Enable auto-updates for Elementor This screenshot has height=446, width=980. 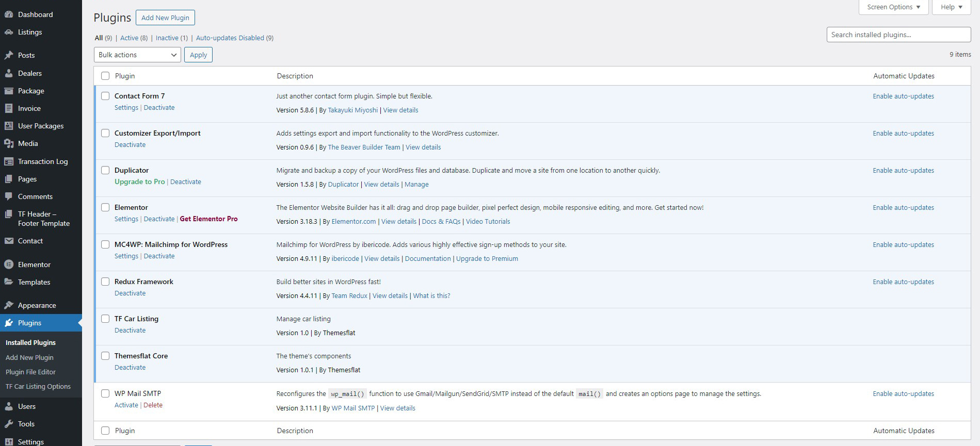pos(903,208)
